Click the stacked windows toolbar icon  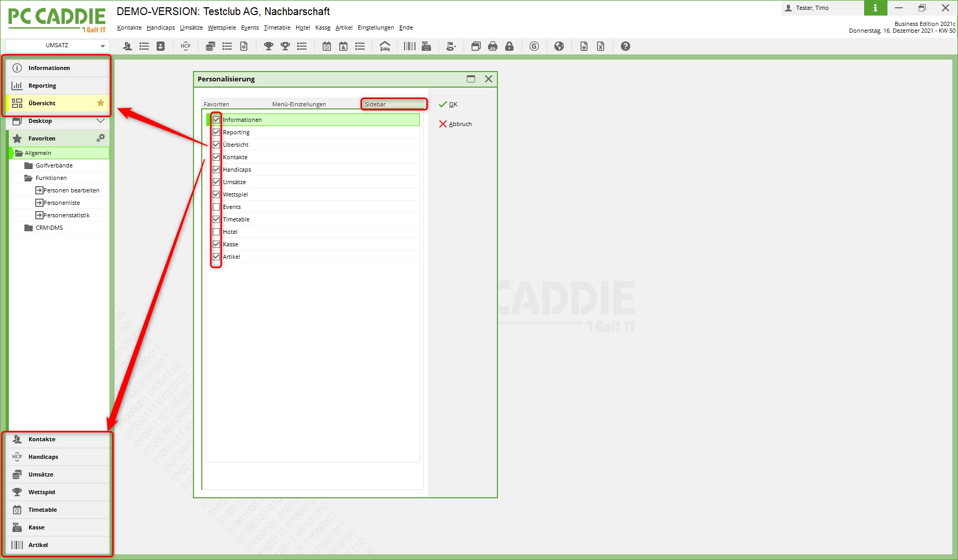click(x=476, y=46)
